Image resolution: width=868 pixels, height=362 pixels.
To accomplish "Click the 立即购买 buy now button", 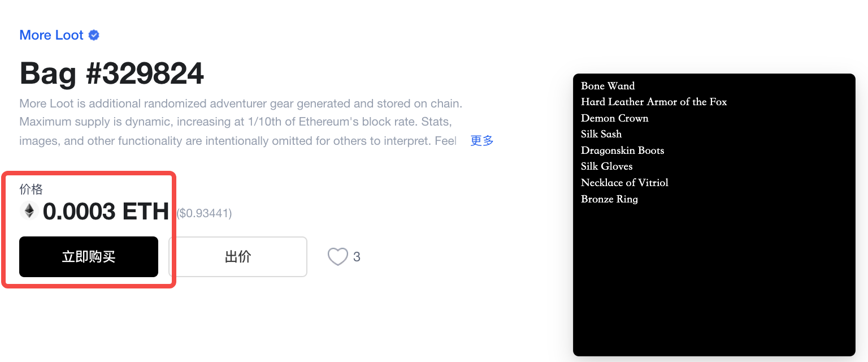I will click(89, 257).
